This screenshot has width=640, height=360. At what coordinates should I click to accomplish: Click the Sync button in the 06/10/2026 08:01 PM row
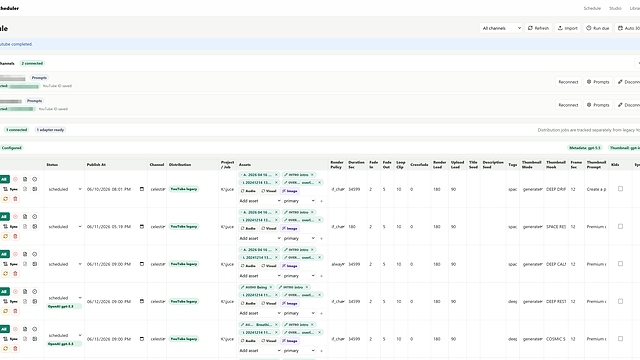11,189
